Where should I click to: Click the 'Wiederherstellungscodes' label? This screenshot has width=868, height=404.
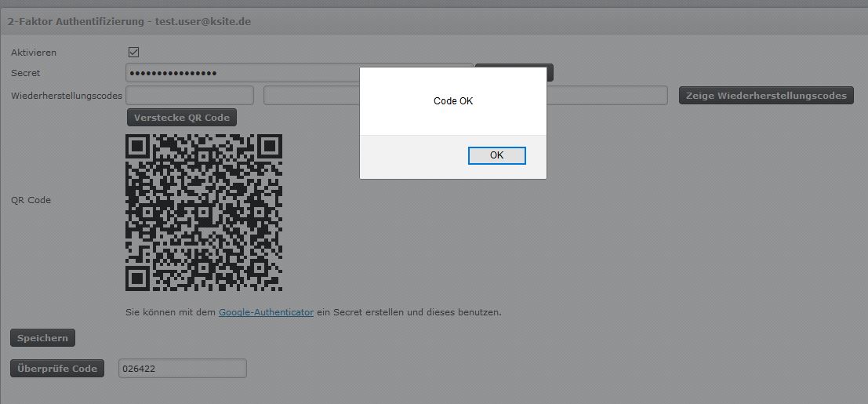pos(67,96)
